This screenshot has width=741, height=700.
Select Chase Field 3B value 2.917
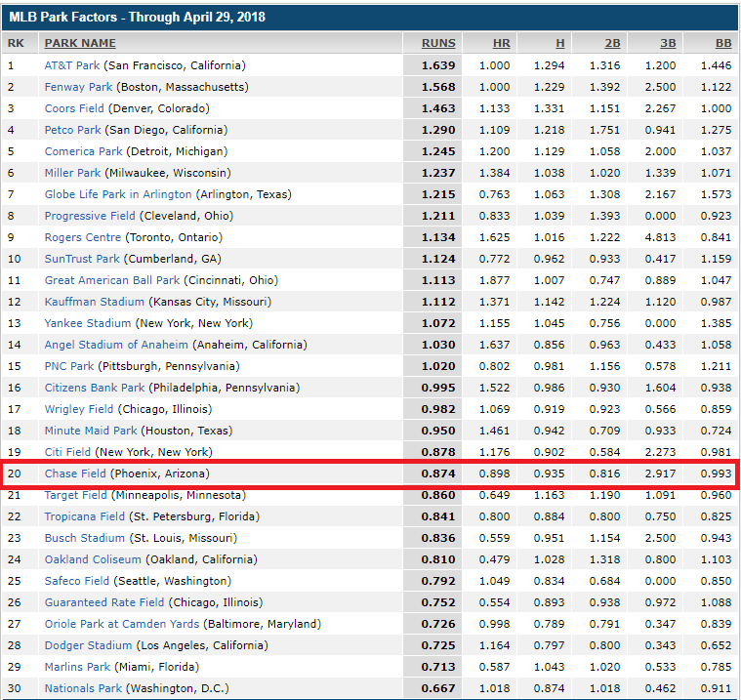[x=660, y=474]
